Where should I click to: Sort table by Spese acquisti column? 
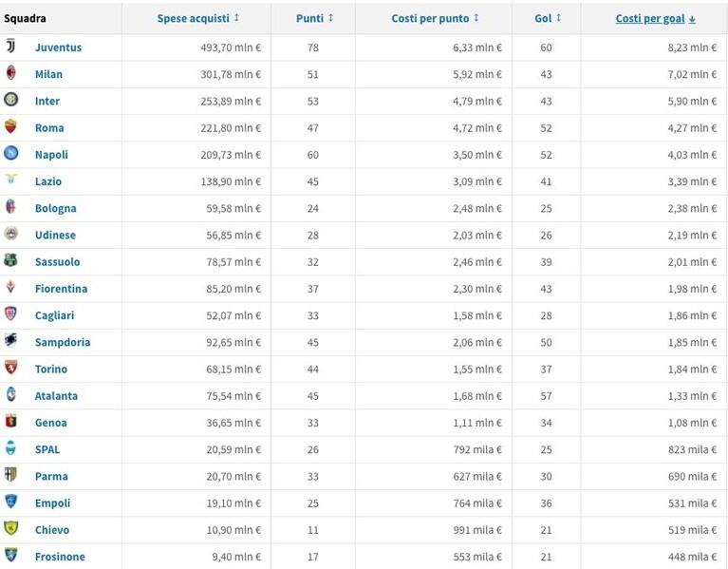pos(193,18)
